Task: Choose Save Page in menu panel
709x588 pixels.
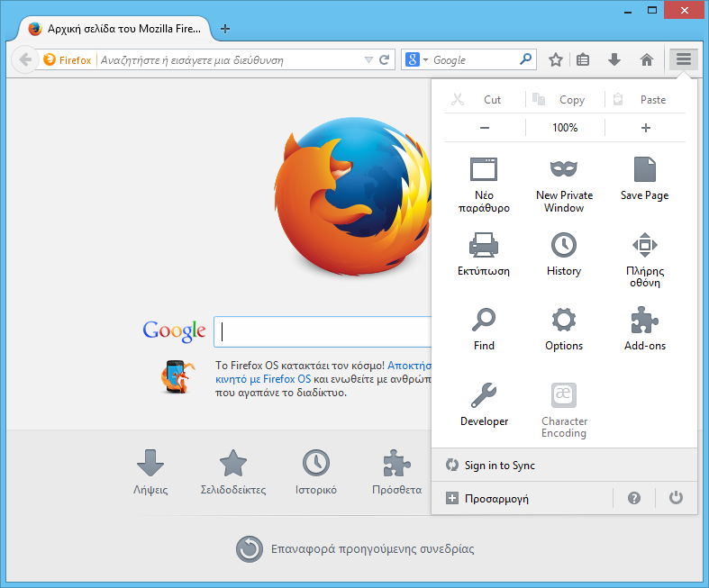Action: (x=644, y=179)
